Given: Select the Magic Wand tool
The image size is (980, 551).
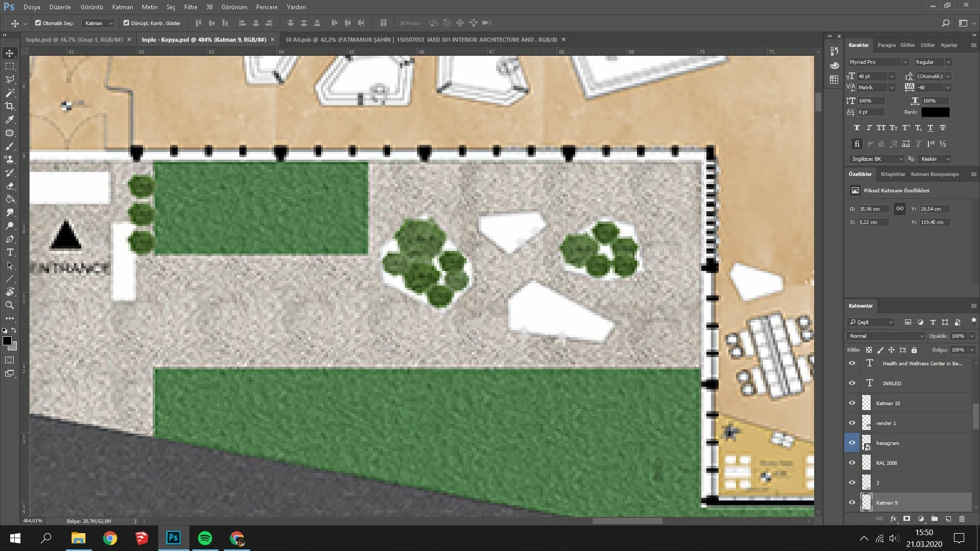Looking at the screenshot, I should pyautogui.click(x=10, y=93).
